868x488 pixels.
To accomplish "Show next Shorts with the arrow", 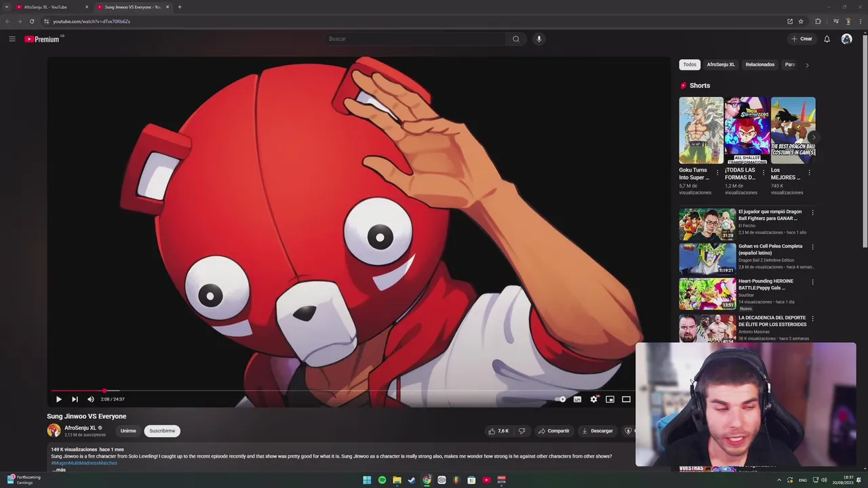I will pos(813,138).
